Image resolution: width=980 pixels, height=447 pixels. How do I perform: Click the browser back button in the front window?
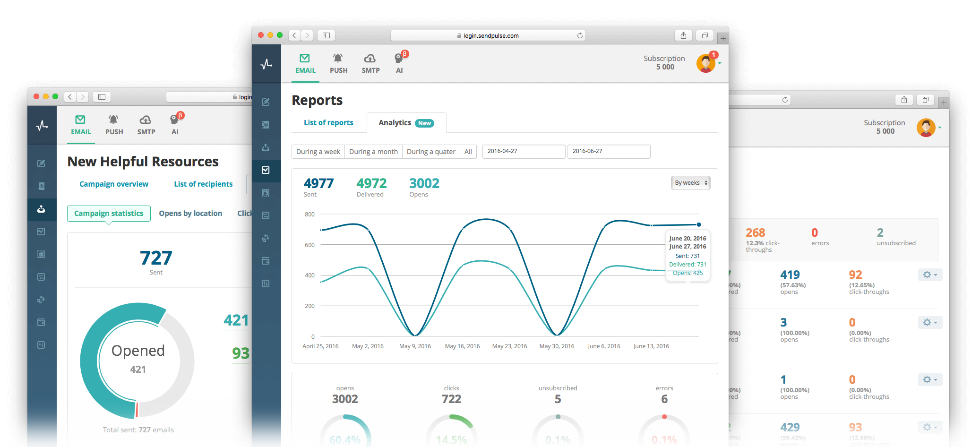pyautogui.click(x=294, y=35)
